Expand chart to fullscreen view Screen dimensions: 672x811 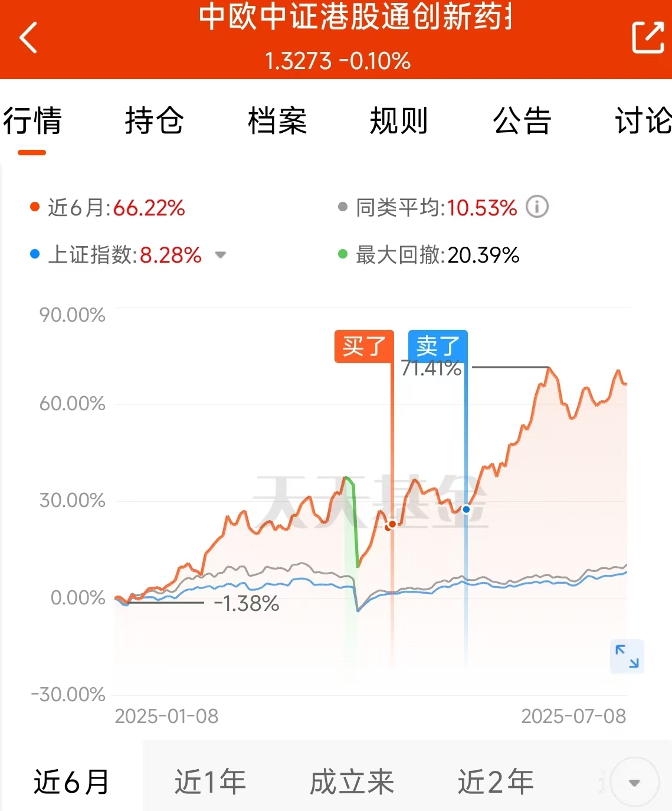tap(627, 656)
